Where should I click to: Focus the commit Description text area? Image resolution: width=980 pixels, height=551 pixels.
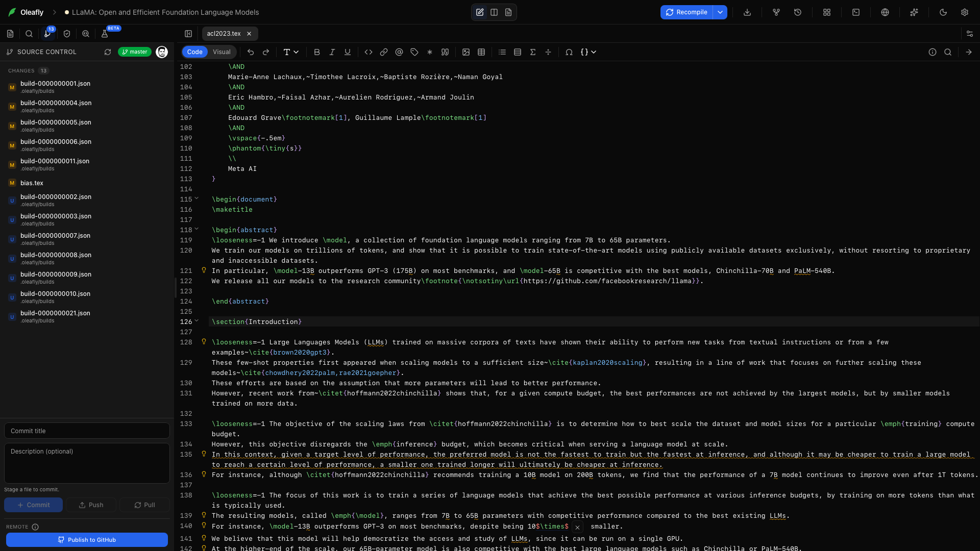pyautogui.click(x=87, y=463)
